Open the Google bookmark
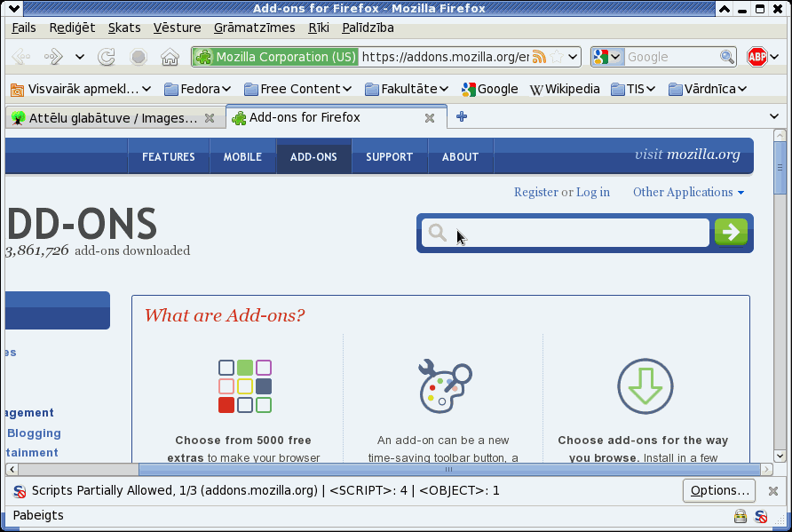 coord(489,90)
